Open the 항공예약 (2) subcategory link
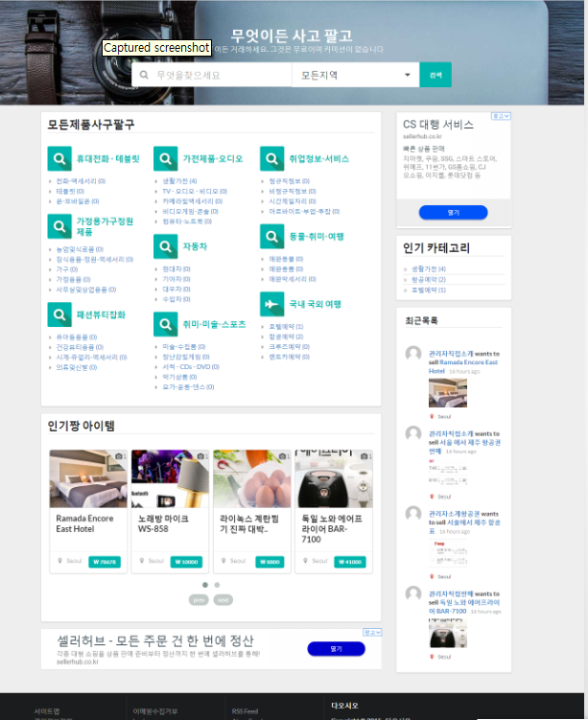Screen dimensions: 588x720 [x=285, y=337]
